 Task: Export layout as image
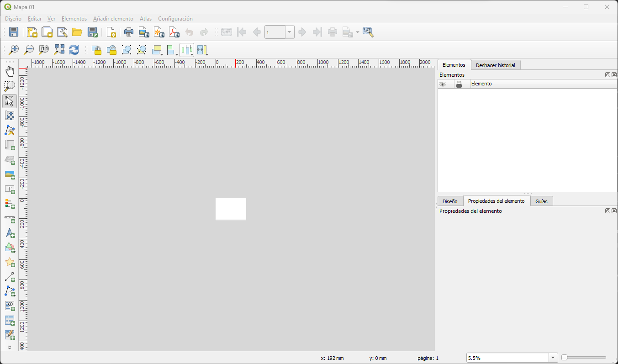tap(144, 32)
